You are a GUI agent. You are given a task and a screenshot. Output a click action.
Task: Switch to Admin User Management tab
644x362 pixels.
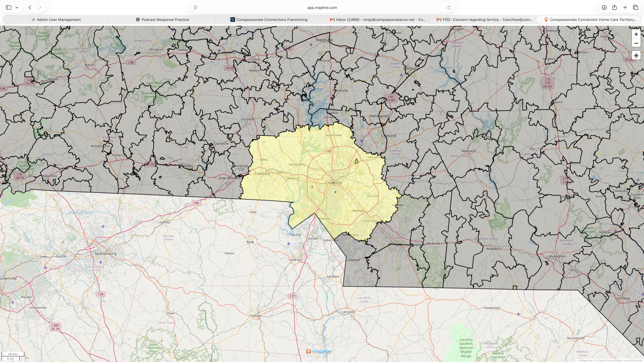tap(56, 20)
